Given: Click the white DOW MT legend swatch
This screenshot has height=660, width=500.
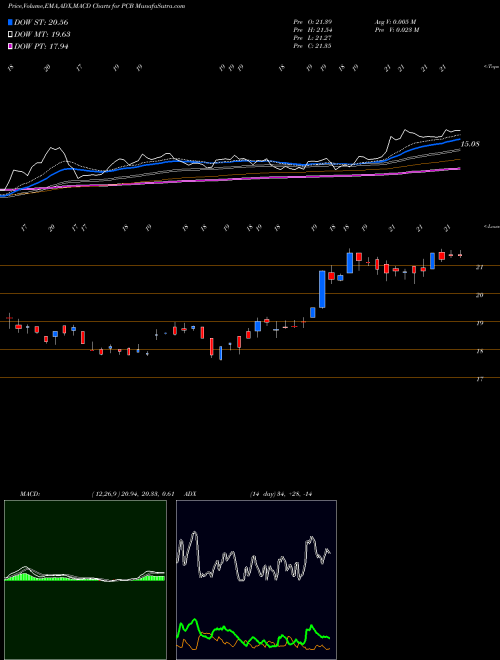Looking at the screenshot, I should 11,35.
